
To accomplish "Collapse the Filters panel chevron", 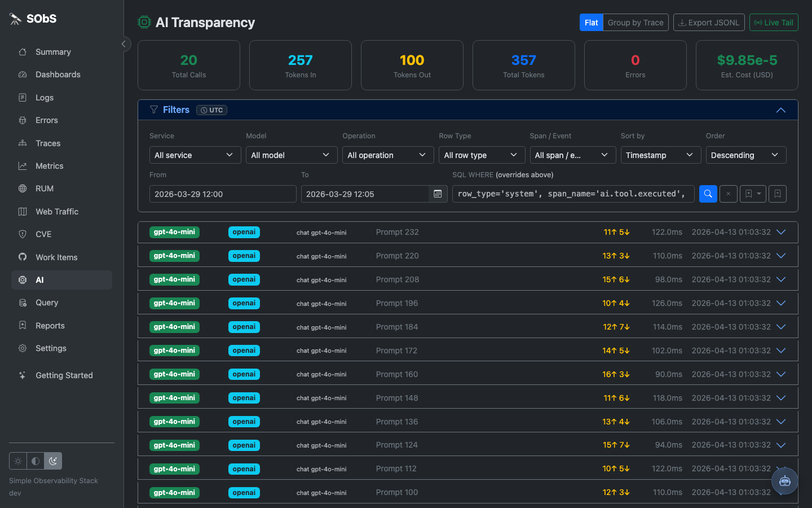I will (x=781, y=110).
